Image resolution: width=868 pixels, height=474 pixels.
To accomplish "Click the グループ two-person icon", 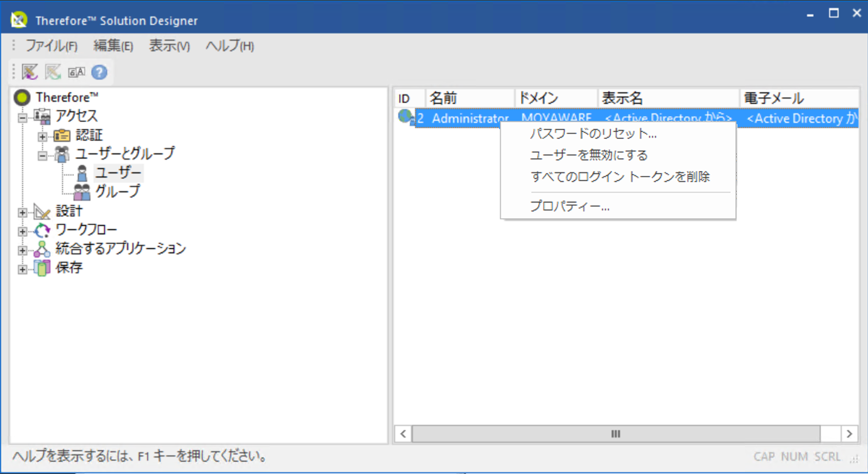I will click(x=82, y=192).
